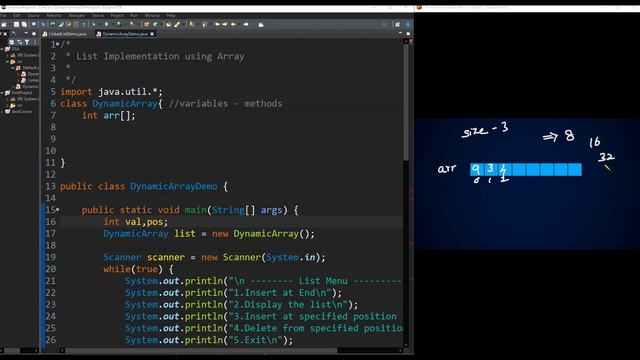Click the New Java Class toolbar icon

155,24
